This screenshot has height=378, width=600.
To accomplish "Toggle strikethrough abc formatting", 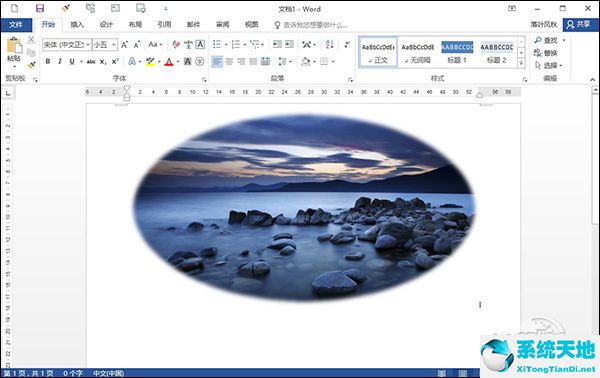I will pos(91,61).
